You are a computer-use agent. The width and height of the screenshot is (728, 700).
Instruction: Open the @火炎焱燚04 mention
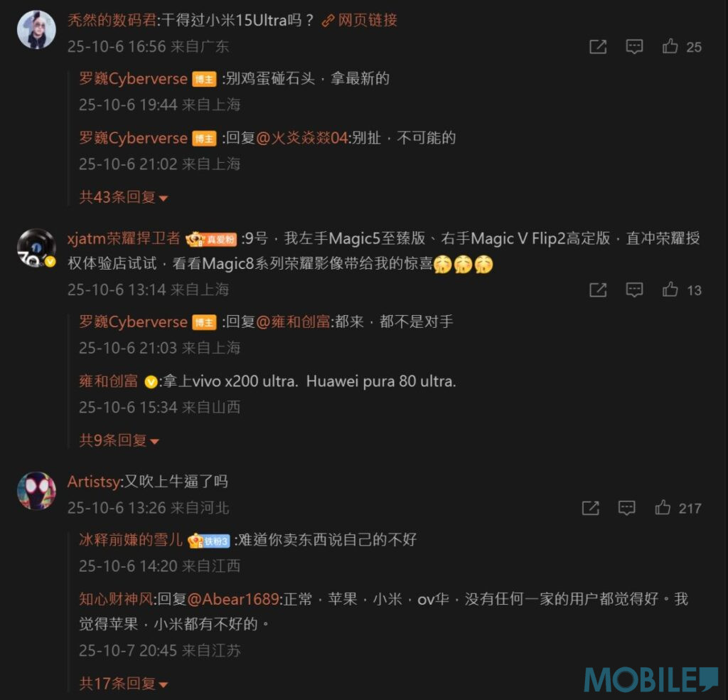tap(301, 138)
